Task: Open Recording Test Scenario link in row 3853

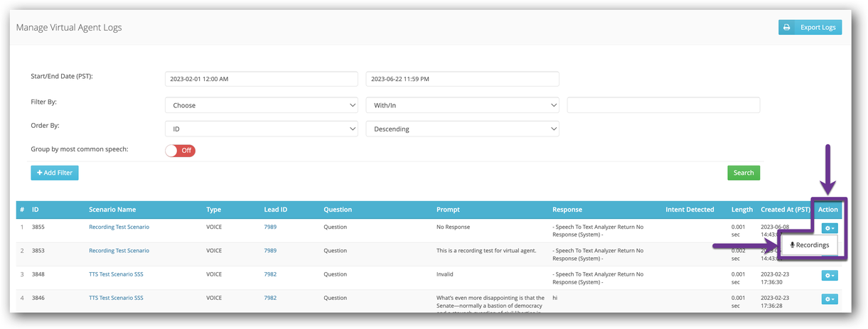Action: point(119,251)
